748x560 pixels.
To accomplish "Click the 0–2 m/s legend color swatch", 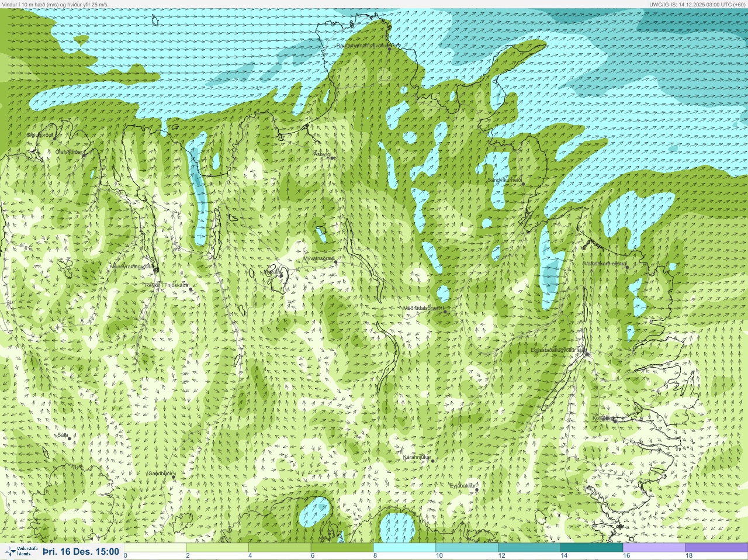I will pyautogui.click(x=155, y=548).
